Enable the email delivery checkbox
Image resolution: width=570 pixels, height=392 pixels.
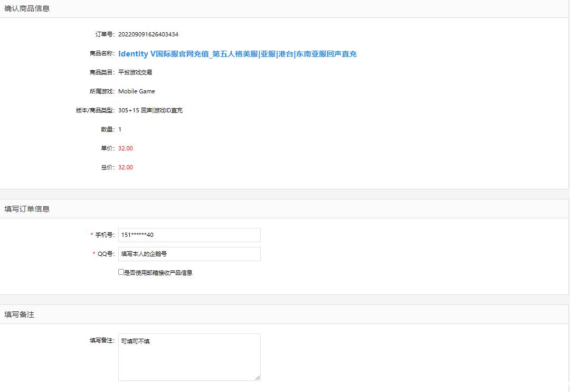[x=121, y=272]
